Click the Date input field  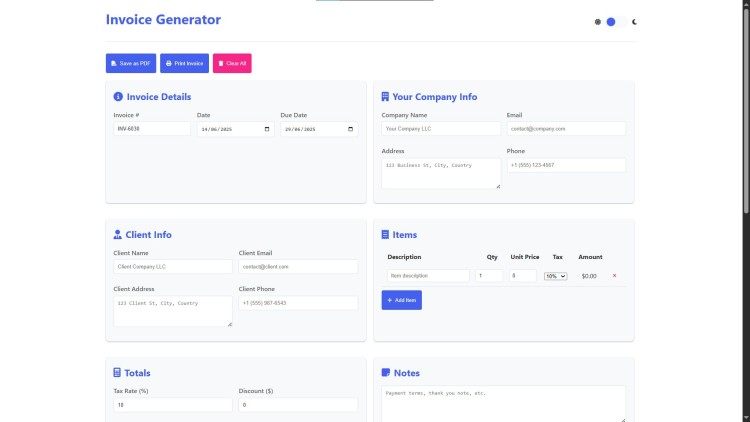click(236, 129)
